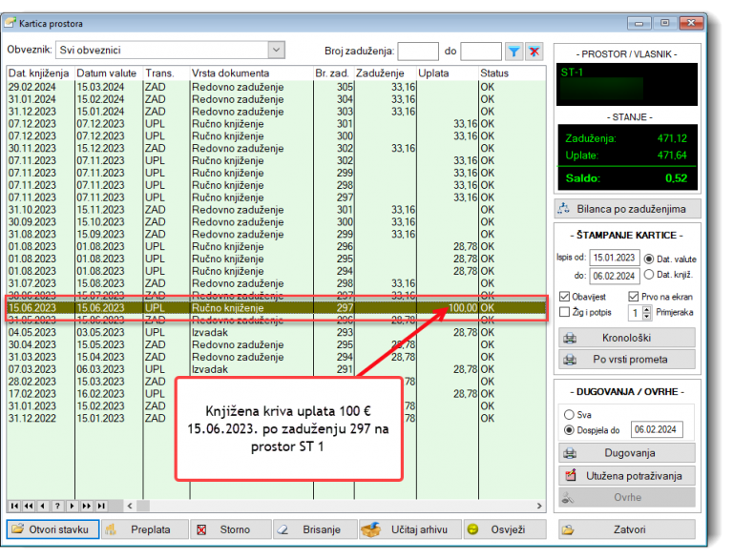
Task: Step to next record arrow
Action: [x=72, y=506]
